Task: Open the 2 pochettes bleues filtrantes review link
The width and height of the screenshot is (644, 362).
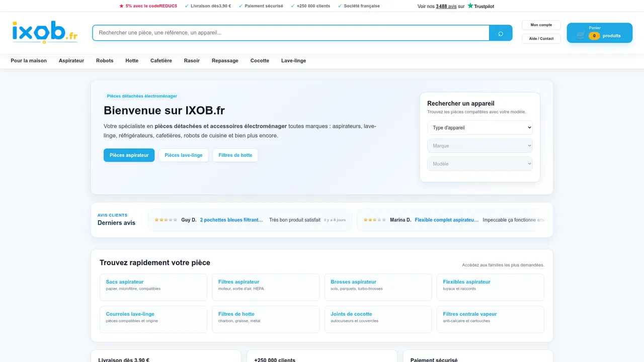Action: pyautogui.click(x=232, y=220)
